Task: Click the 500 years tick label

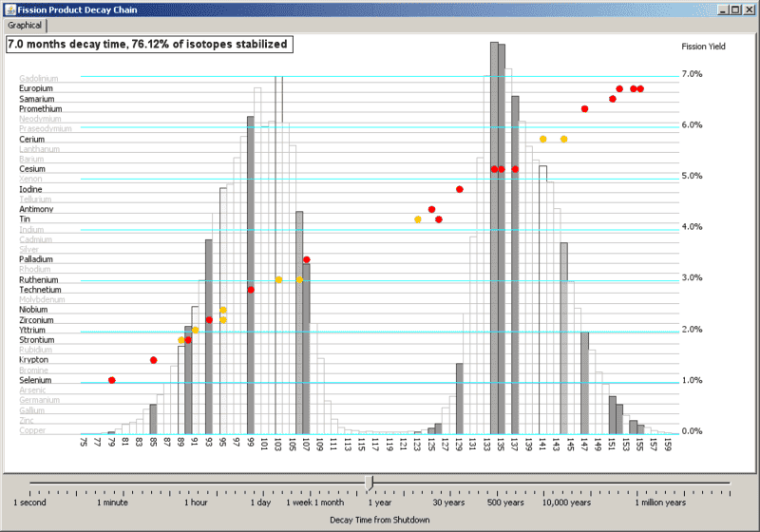Action: pyautogui.click(x=505, y=503)
